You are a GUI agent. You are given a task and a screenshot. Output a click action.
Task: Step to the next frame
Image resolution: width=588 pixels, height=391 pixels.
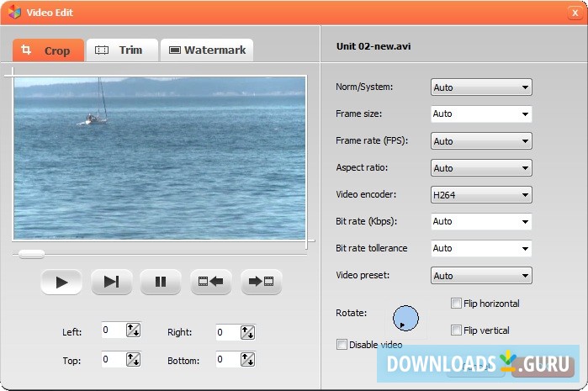click(x=111, y=282)
